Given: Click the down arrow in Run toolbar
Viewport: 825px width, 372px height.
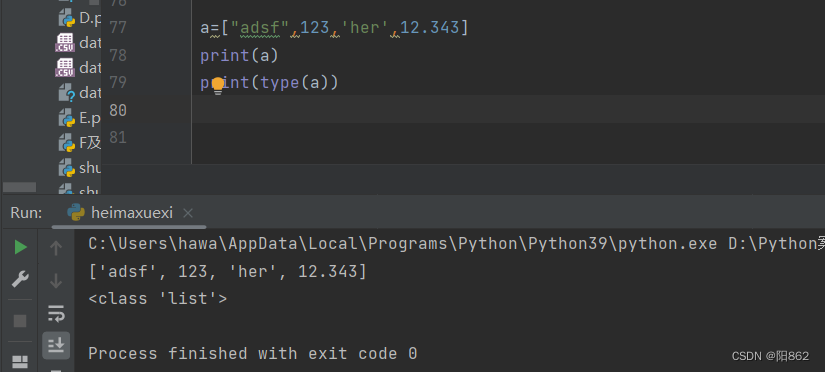Looking at the screenshot, I should coord(56,281).
